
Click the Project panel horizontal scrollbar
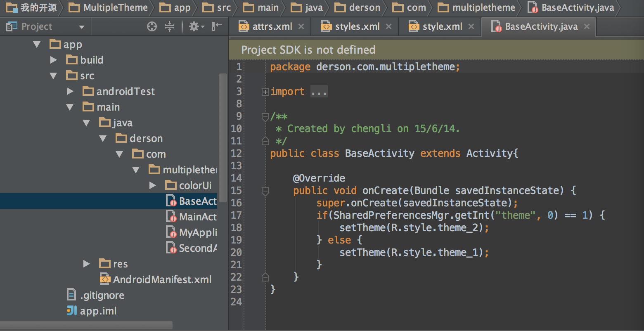(86, 326)
